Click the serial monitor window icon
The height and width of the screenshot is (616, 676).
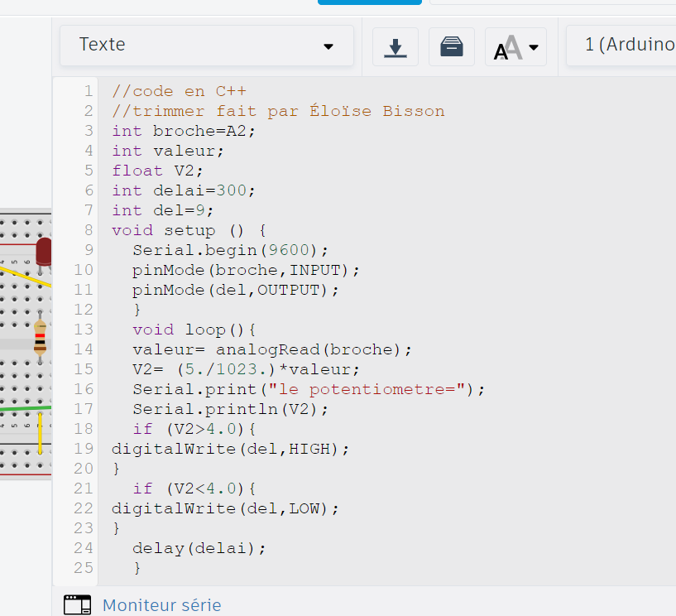tap(77, 604)
